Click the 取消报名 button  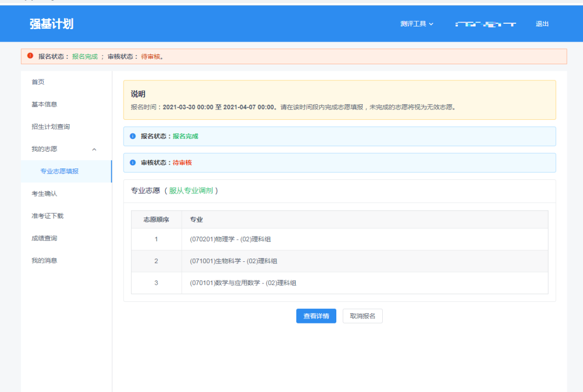coord(362,316)
